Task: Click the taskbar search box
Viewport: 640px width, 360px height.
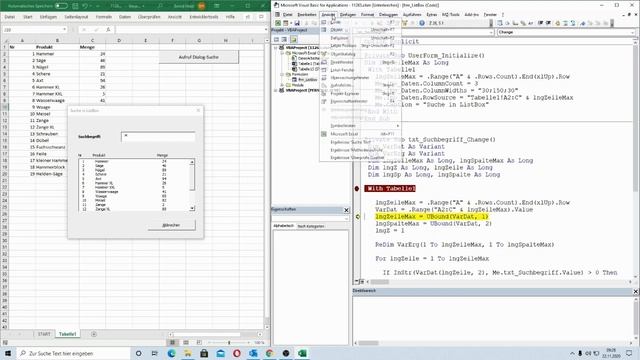Action: [73, 353]
